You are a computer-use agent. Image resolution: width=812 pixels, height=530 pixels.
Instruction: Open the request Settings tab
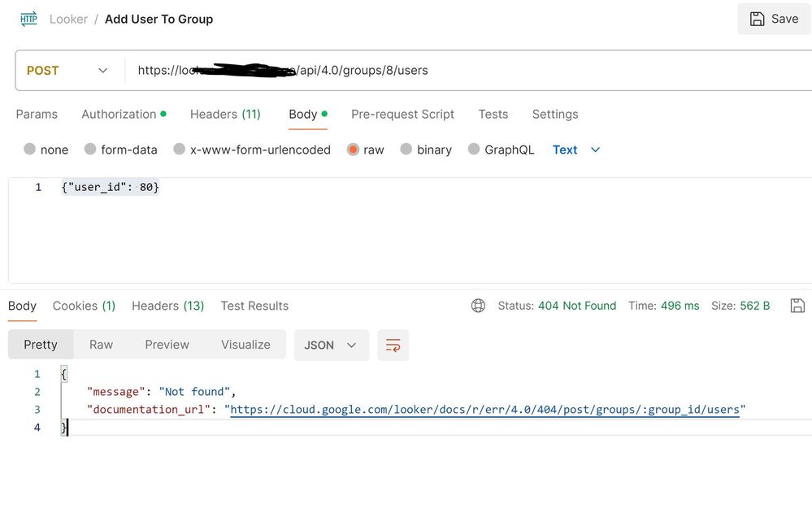pos(555,114)
